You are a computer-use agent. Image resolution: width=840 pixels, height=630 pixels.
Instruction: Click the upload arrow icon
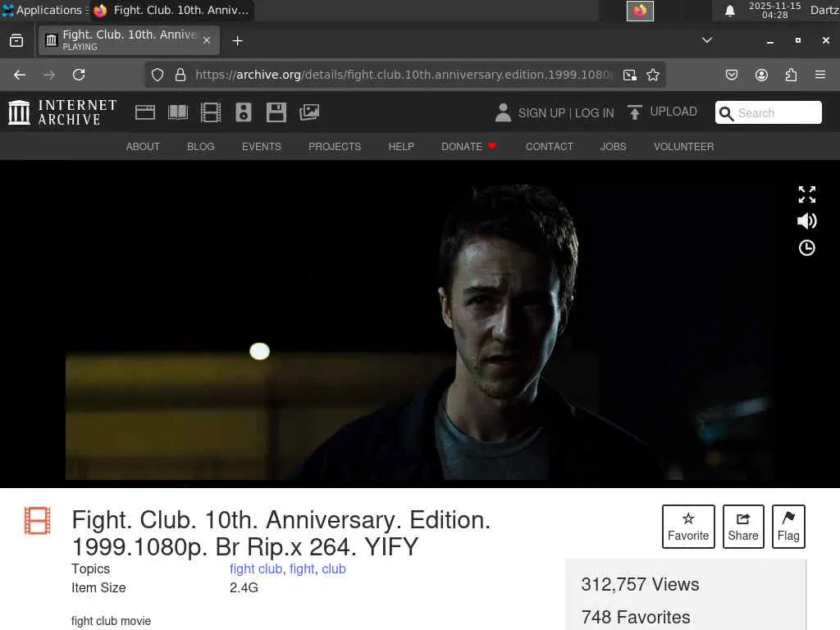tap(635, 112)
